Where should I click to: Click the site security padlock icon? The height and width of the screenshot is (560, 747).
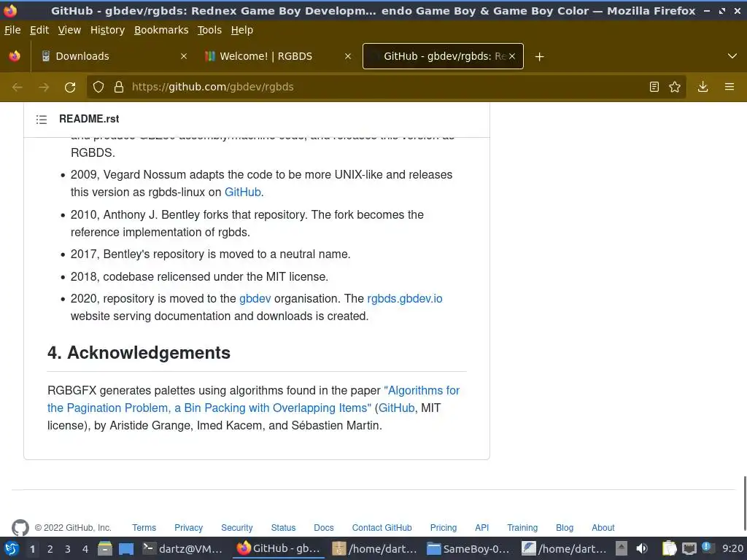coord(119,87)
